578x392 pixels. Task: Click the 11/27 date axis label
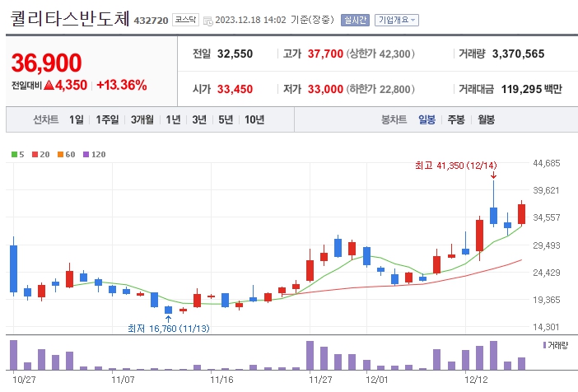320,380
